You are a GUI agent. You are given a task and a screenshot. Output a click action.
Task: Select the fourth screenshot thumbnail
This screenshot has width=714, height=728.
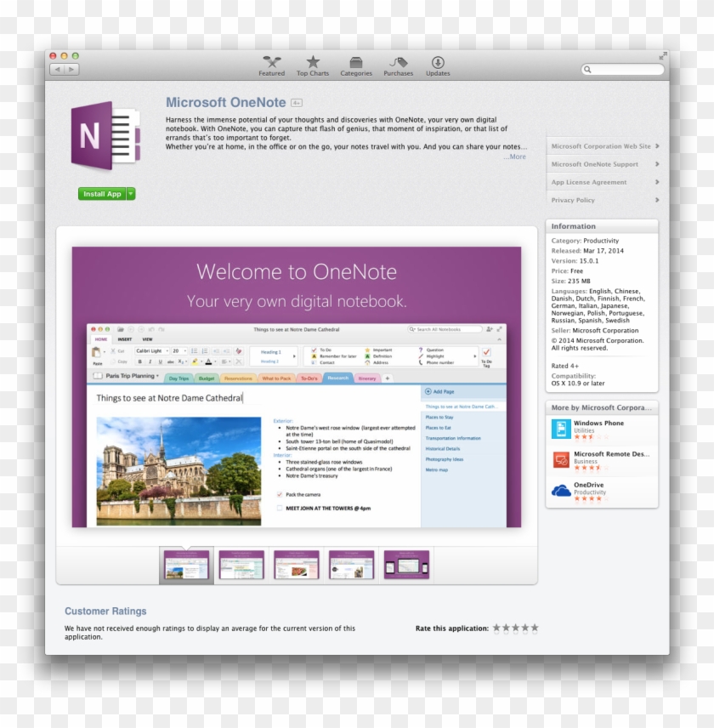351,565
